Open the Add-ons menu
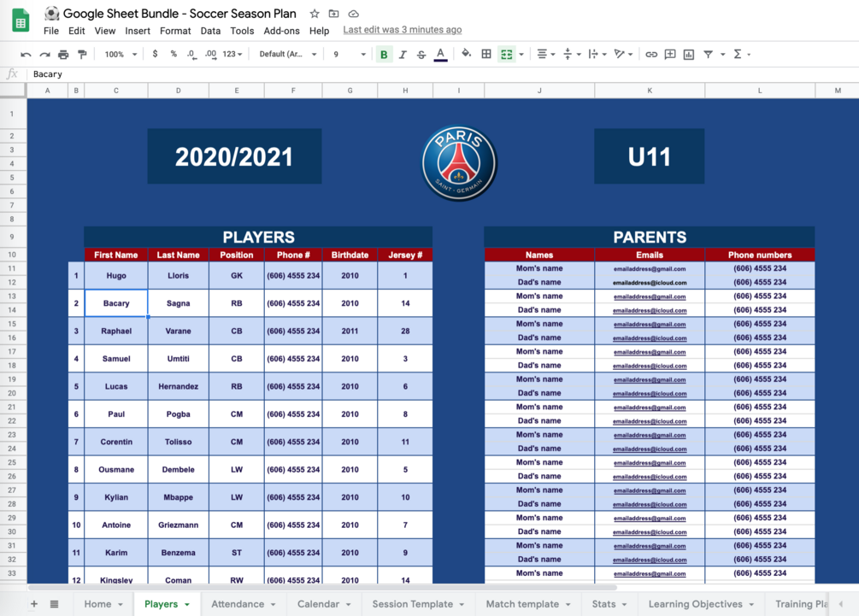This screenshot has width=859, height=616. click(281, 31)
